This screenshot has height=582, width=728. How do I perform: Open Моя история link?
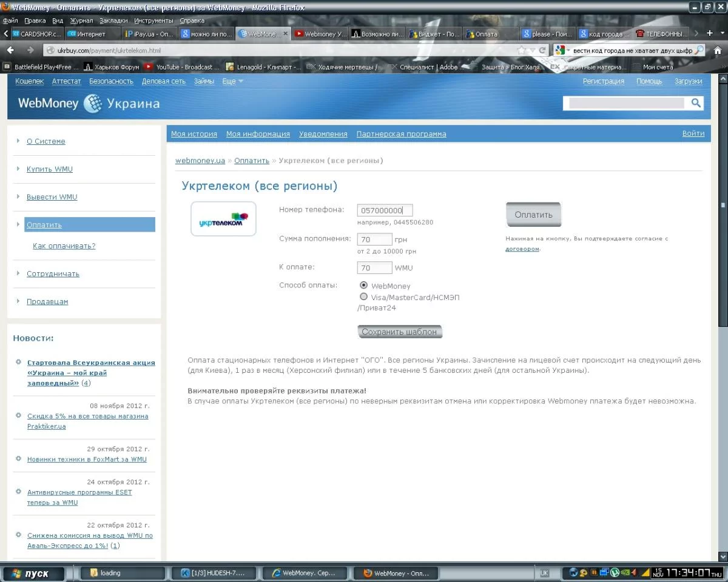click(194, 134)
